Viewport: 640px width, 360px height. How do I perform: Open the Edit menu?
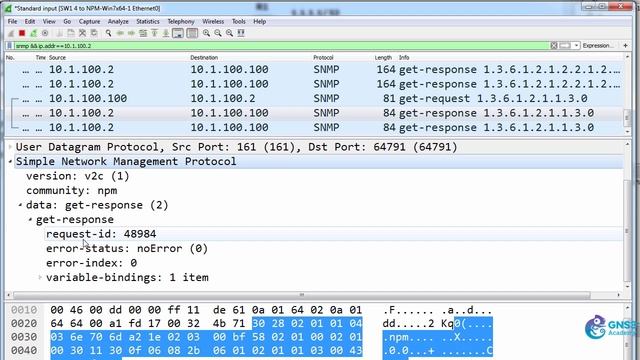(x=30, y=21)
